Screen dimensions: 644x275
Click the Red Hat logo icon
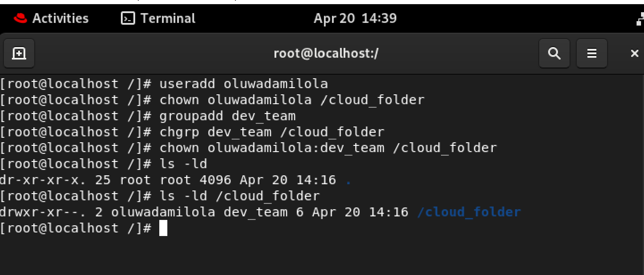coord(20,18)
